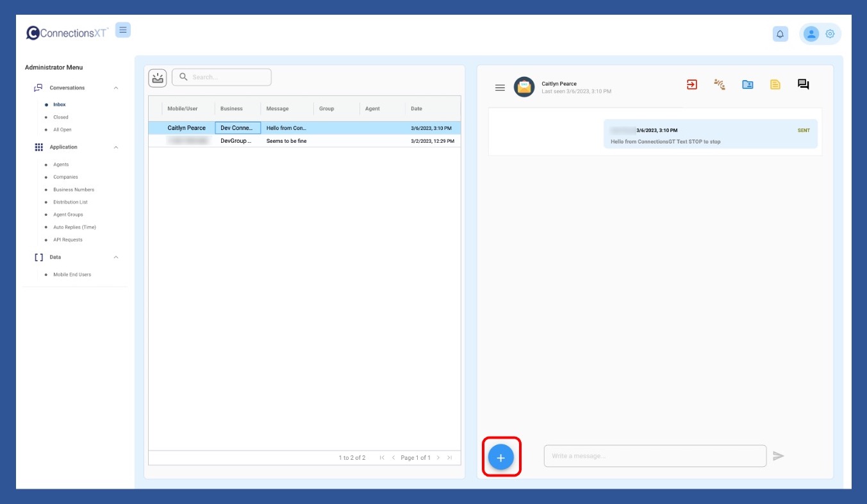Click the send message arrow icon
867x504 pixels.
[x=779, y=456]
